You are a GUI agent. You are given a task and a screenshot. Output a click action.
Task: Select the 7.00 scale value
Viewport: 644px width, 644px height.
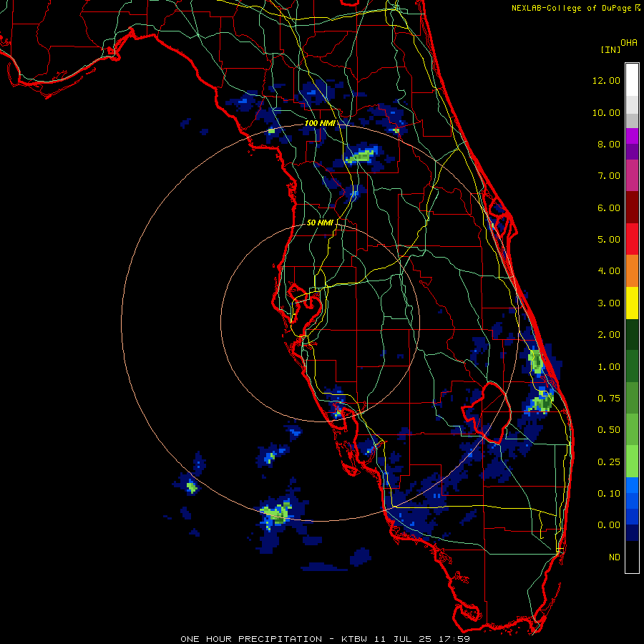[x=609, y=176]
